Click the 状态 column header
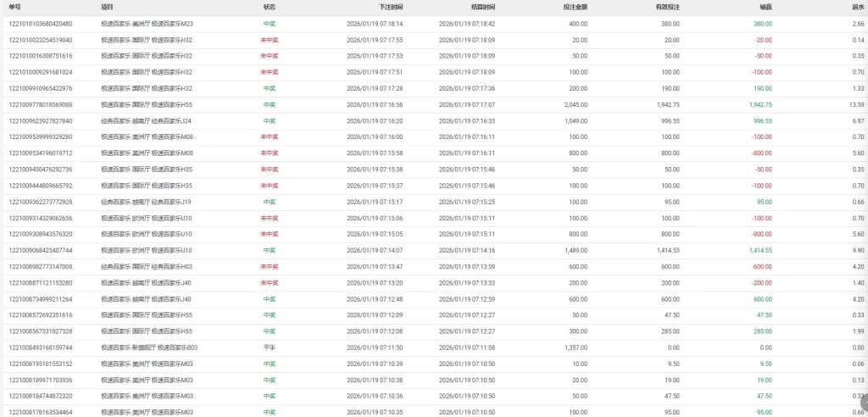868x417 pixels. click(269, 6)
